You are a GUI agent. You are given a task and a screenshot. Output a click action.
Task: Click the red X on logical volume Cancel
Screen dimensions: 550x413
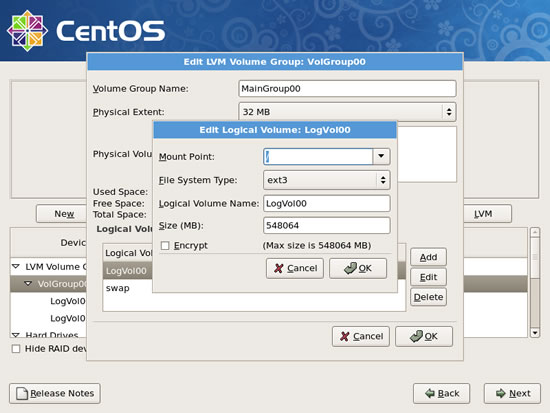pos(279,268)
